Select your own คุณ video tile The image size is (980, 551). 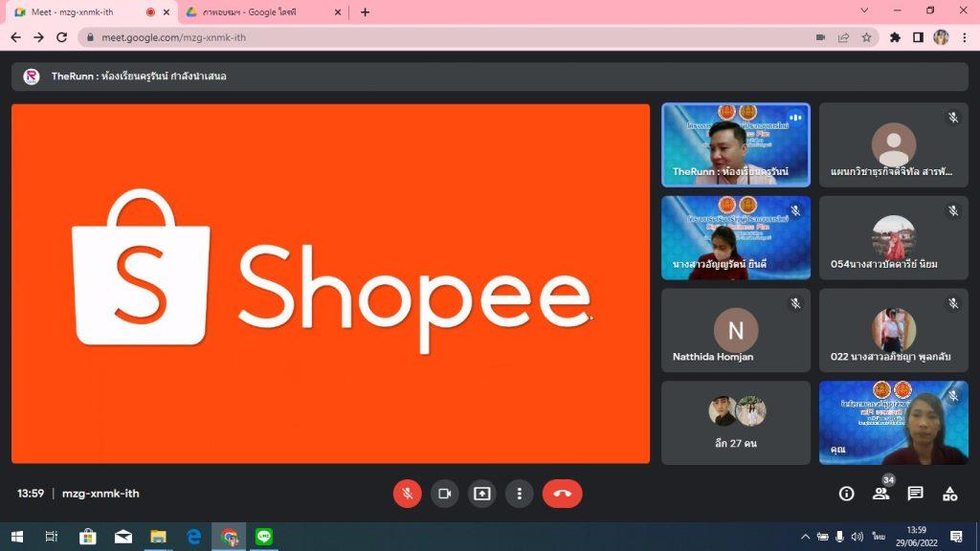(894, 423)
